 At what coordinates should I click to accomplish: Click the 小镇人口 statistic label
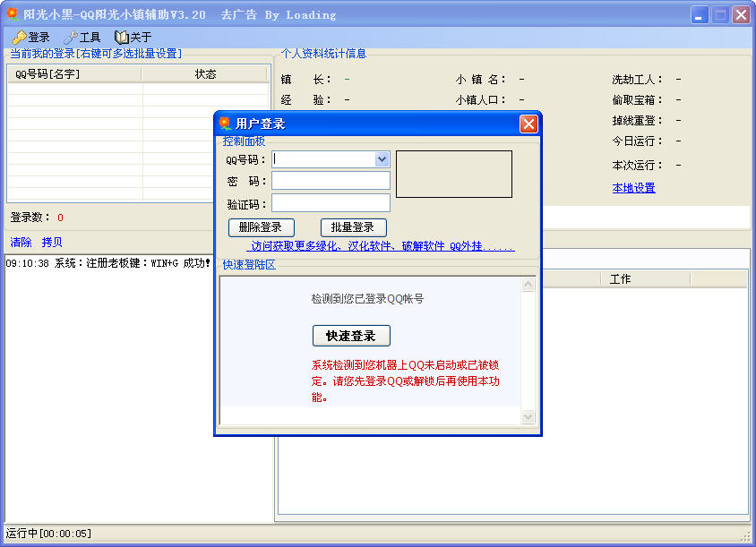(480, 99)
